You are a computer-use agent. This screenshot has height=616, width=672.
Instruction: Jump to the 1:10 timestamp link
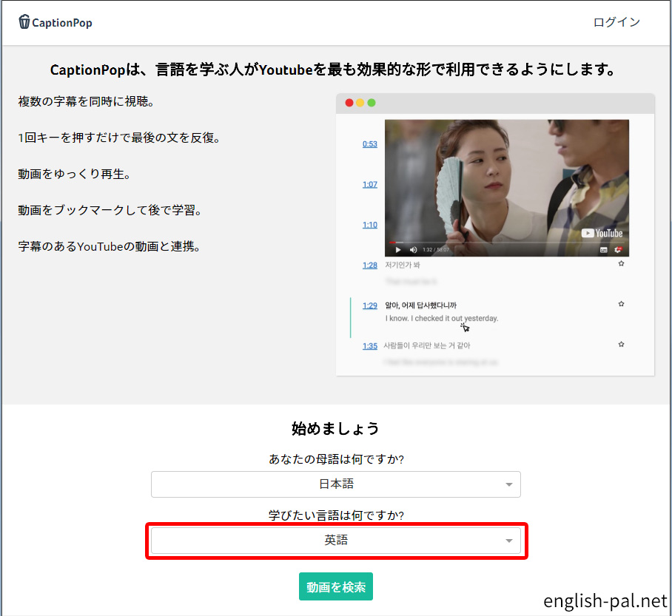[370, 225]
